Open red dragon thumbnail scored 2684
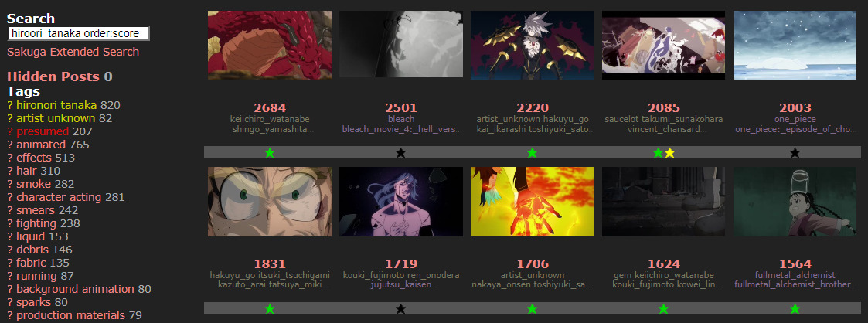Viewport: 868px width, 323px height. [x=270, y=46]
